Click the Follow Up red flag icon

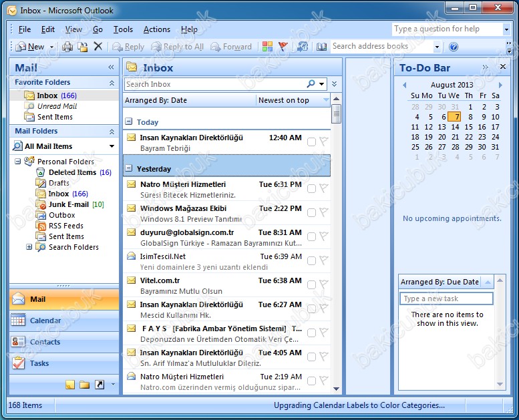pyautogui.click(x=283, y=47)
